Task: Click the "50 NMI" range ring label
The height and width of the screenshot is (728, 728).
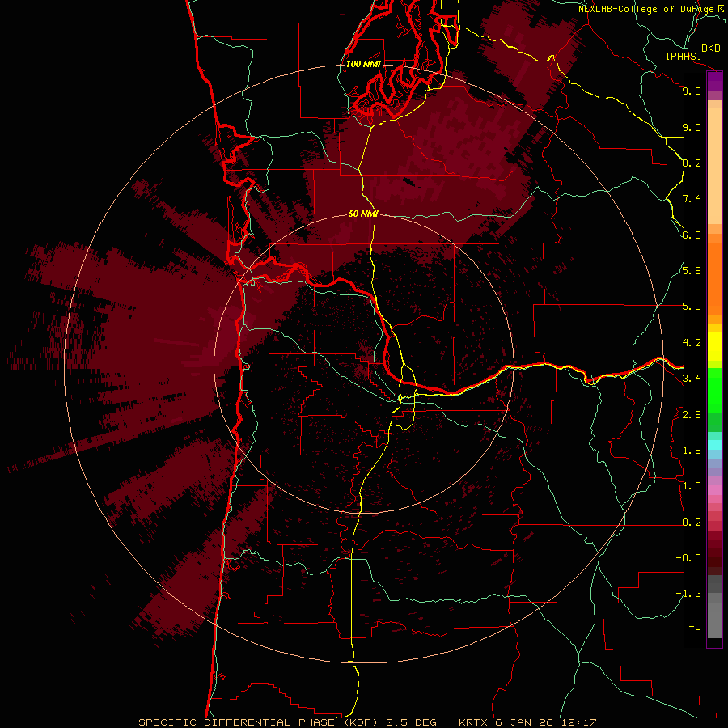Action: click(363, 214)
